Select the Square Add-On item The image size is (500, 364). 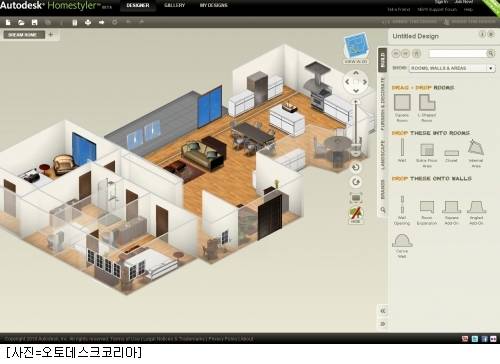point(452,212)
